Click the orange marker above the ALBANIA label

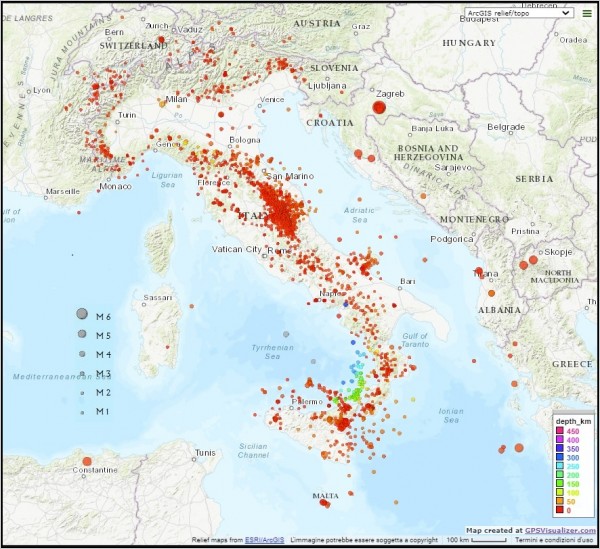coord(491,293)
